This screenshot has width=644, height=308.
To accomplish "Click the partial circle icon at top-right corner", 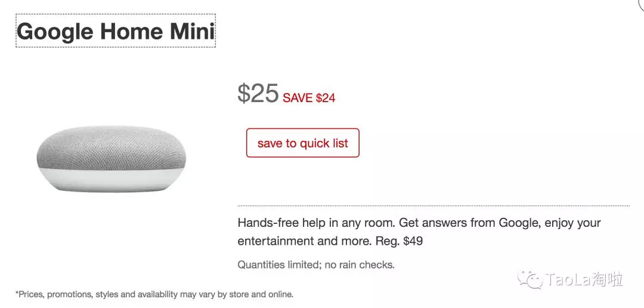I will coord(640,4).
